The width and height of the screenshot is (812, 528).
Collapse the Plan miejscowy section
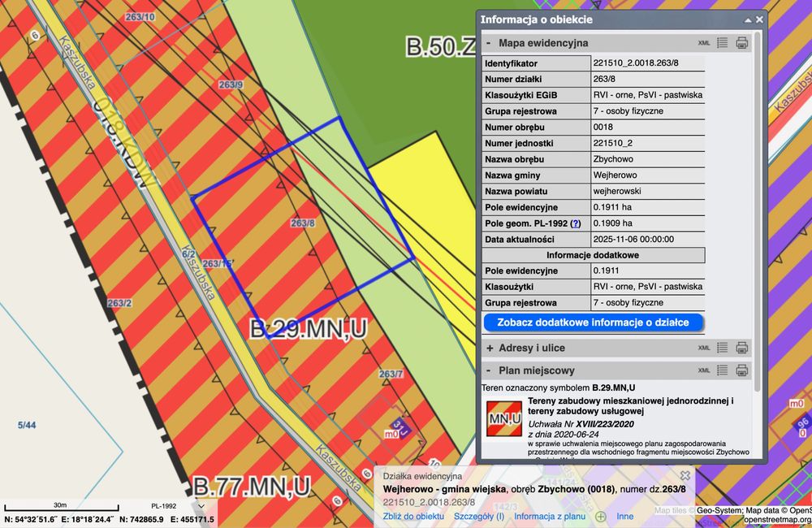(x=488, y=370)
